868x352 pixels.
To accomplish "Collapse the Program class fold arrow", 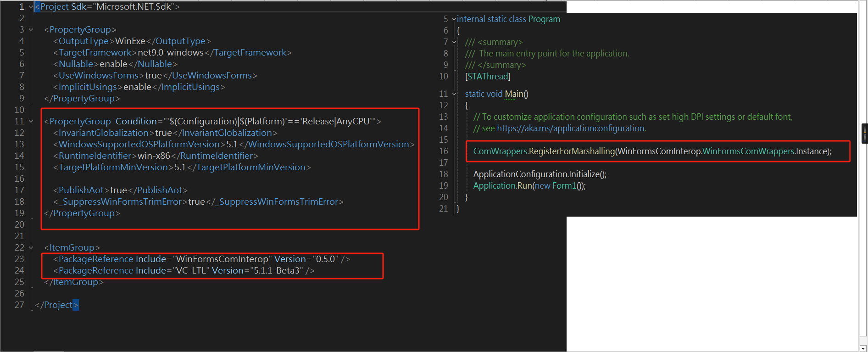I will pyautogui.click(x=454, y=19).
